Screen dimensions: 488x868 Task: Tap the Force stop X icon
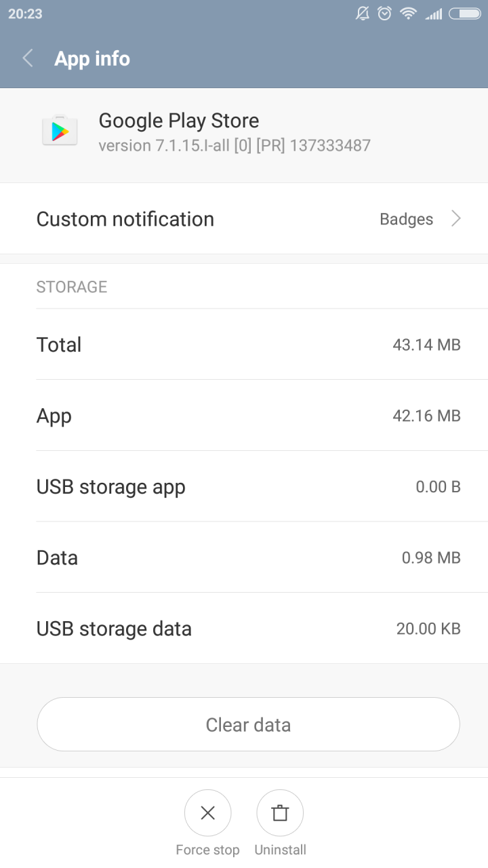click(208, 813)
